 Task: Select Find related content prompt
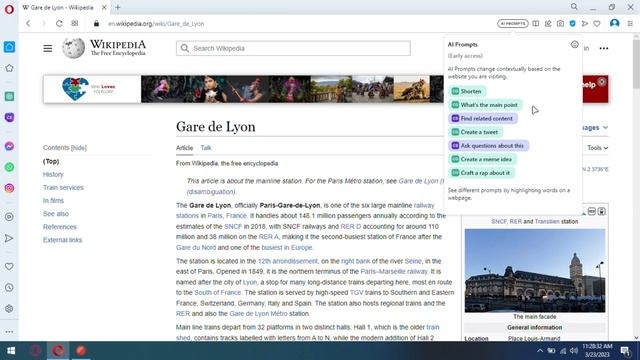483,118
